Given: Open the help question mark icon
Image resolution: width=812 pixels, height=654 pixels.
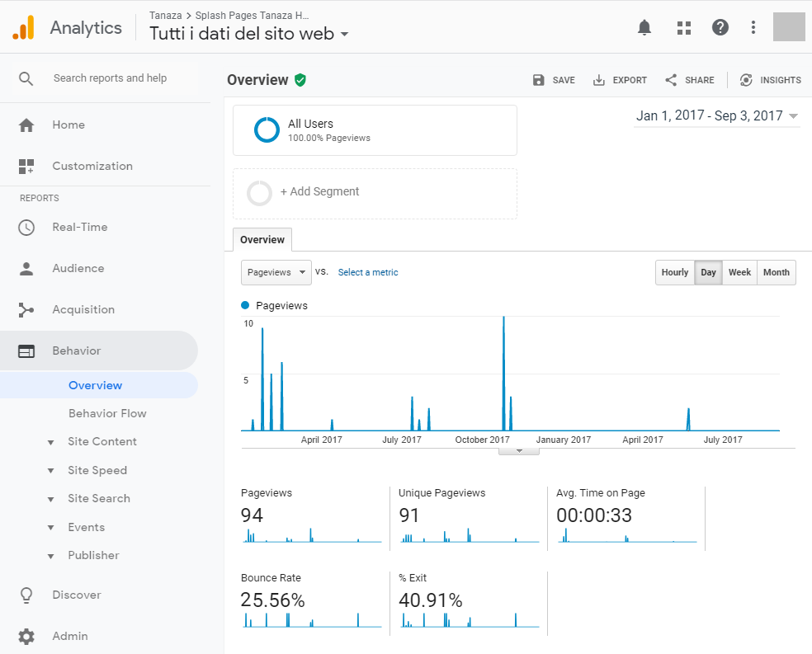Looking at the screenshot, I should point(720,27).
